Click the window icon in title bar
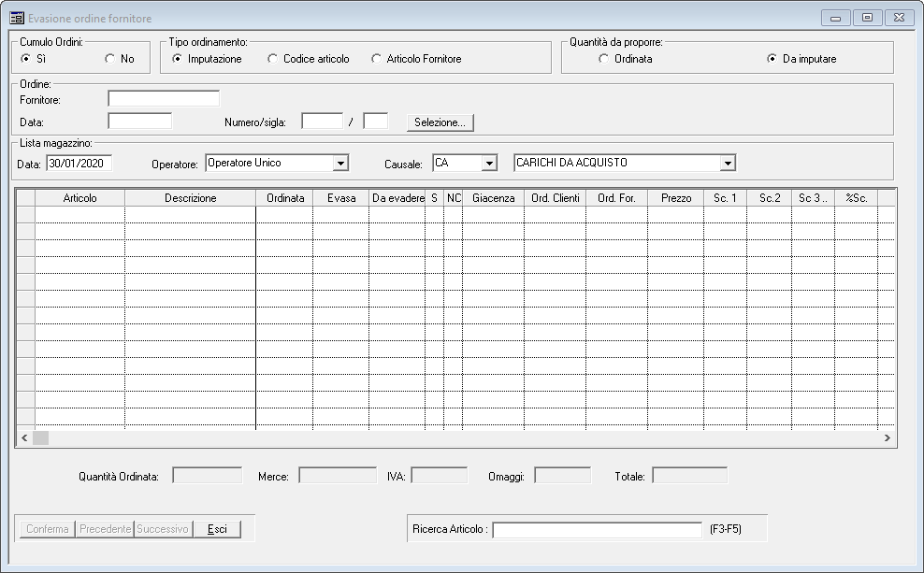 [17, 18]
